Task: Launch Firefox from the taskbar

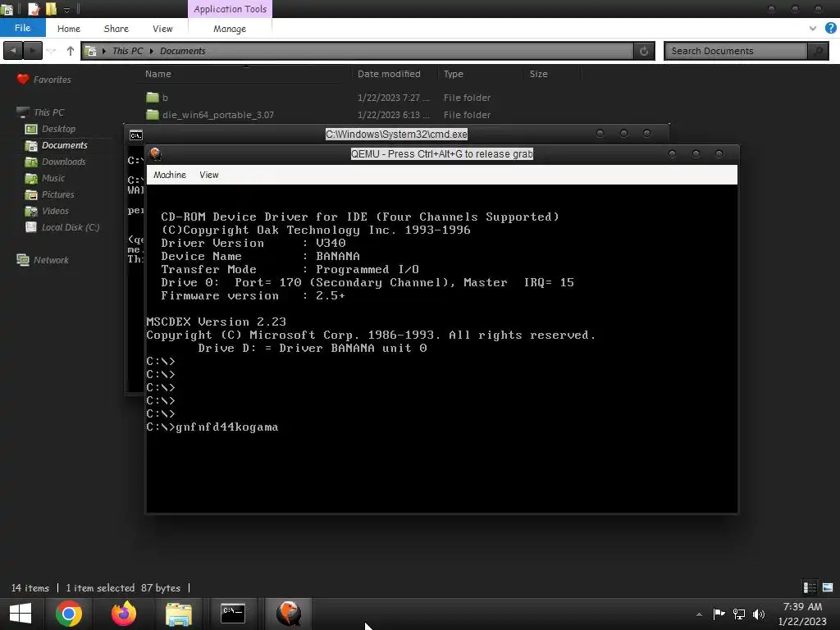Action: point(124,614)
